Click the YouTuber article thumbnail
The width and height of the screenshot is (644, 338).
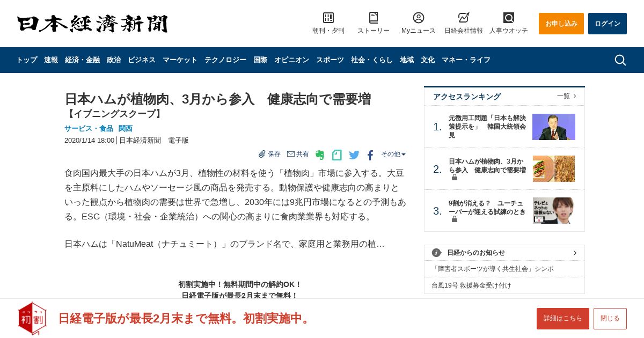coord(554,210)
